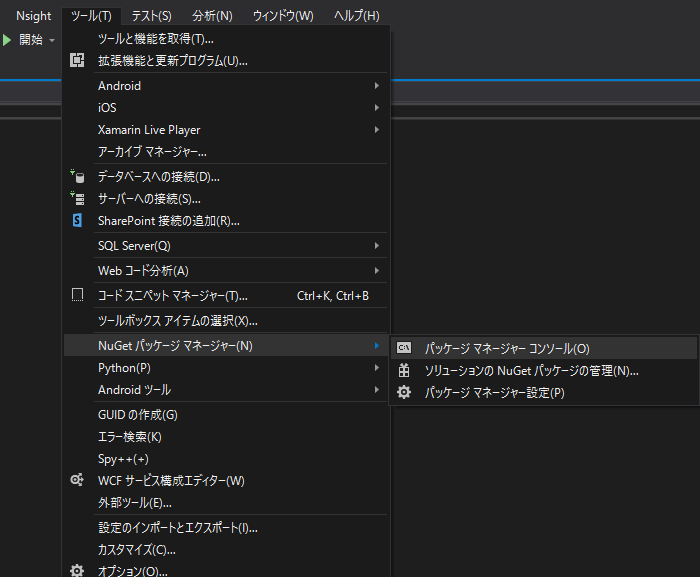Open the dropdown arrow next to 開始
The width and height of the screenshot is (700, 577).
click(x=52, y=40)
